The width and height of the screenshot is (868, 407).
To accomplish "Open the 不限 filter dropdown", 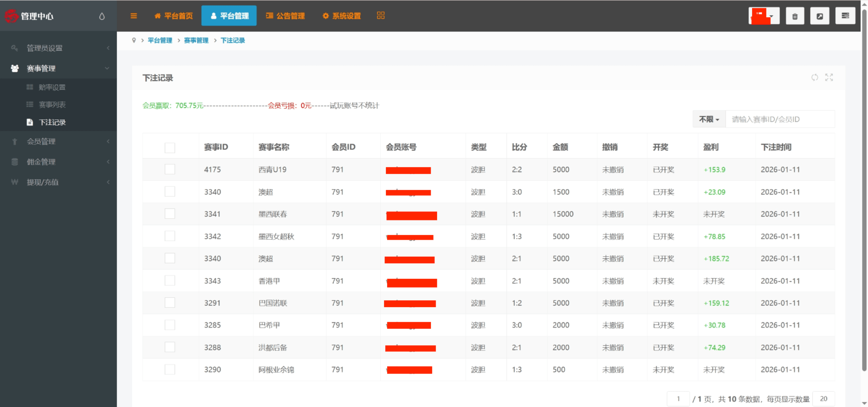I will click(709, 119).
